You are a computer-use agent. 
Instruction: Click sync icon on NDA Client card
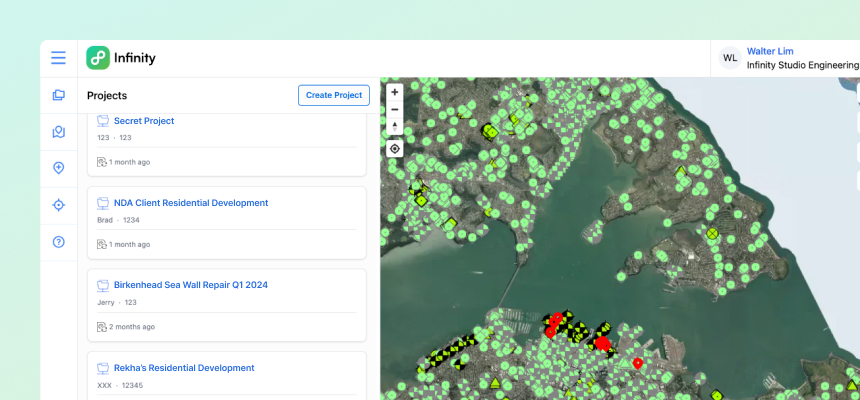[101, 245]
